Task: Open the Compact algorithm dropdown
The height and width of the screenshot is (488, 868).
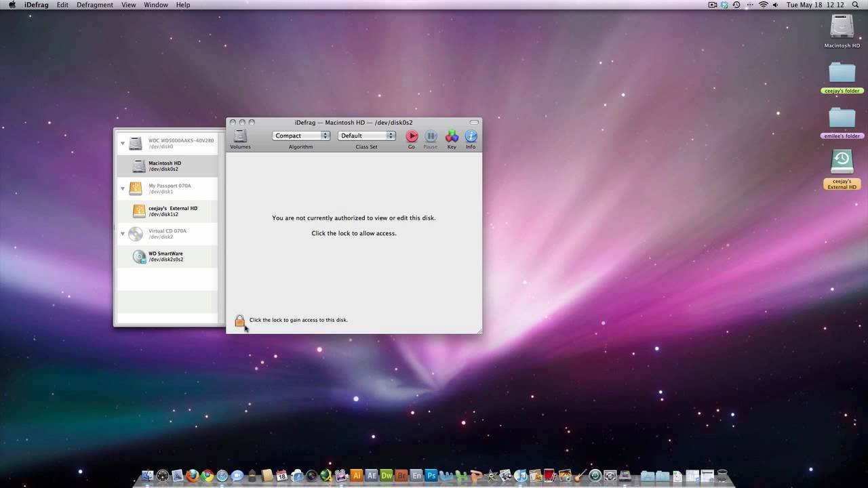Action: point(301,136)
